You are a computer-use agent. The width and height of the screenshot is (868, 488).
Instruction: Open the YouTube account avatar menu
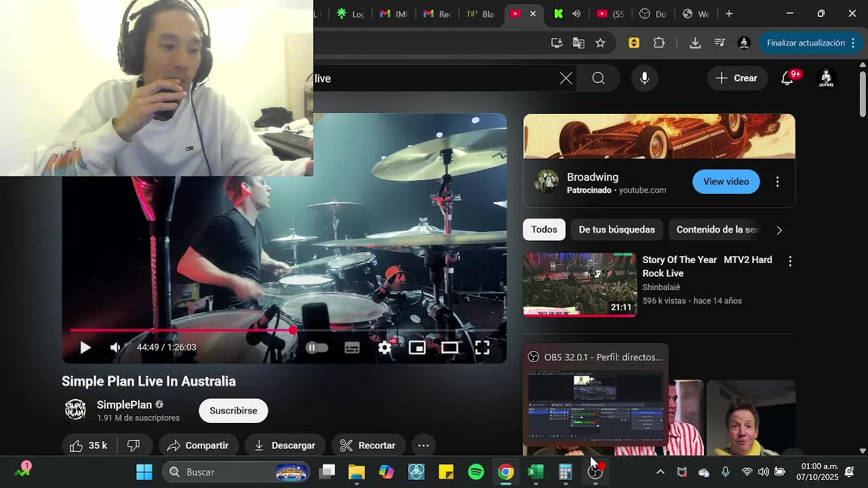(826, 79)
